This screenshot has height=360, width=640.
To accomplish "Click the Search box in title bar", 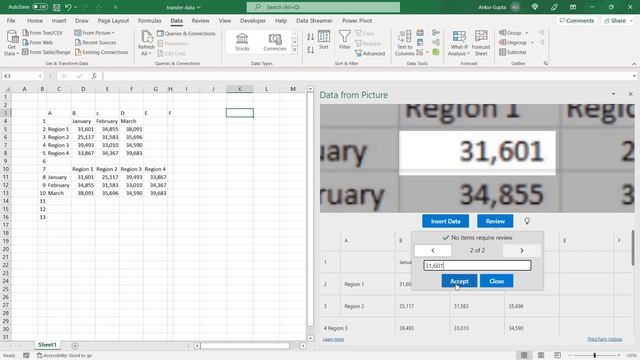I will [x=323, y=7].
